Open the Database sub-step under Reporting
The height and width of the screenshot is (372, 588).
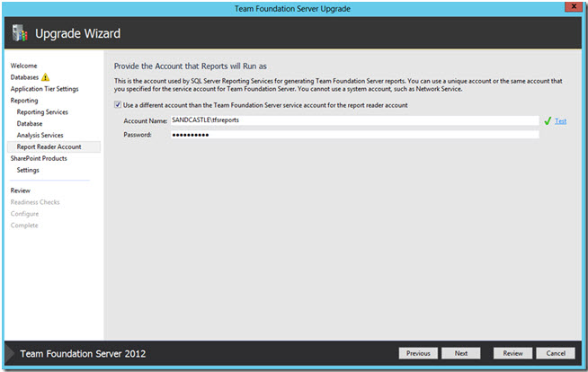[x=30, y=124]
